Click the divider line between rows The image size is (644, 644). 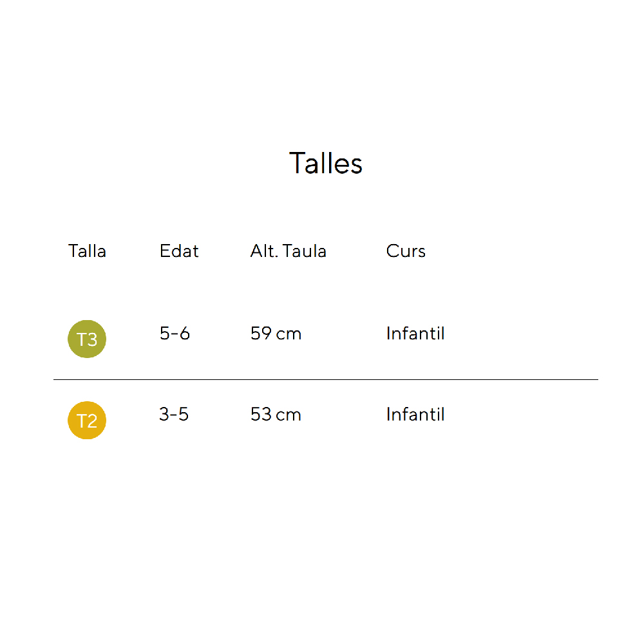point(325,380)
